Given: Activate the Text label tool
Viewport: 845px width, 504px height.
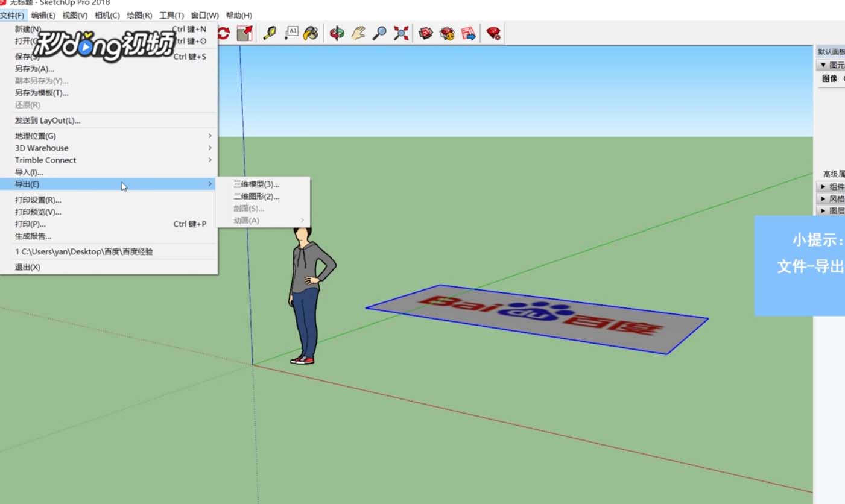Looking at the screenshot, I should pyautogui.click(x=291, y=33).
